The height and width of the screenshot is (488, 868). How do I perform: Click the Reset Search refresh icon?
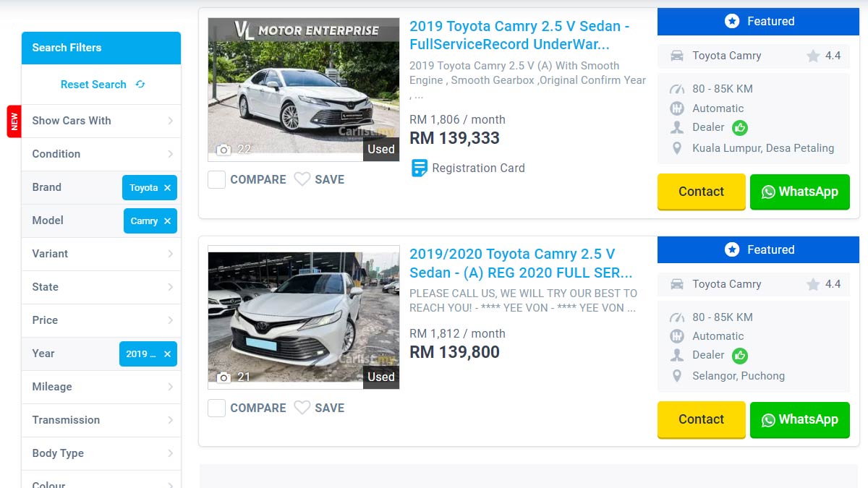[x=140, y=85]
